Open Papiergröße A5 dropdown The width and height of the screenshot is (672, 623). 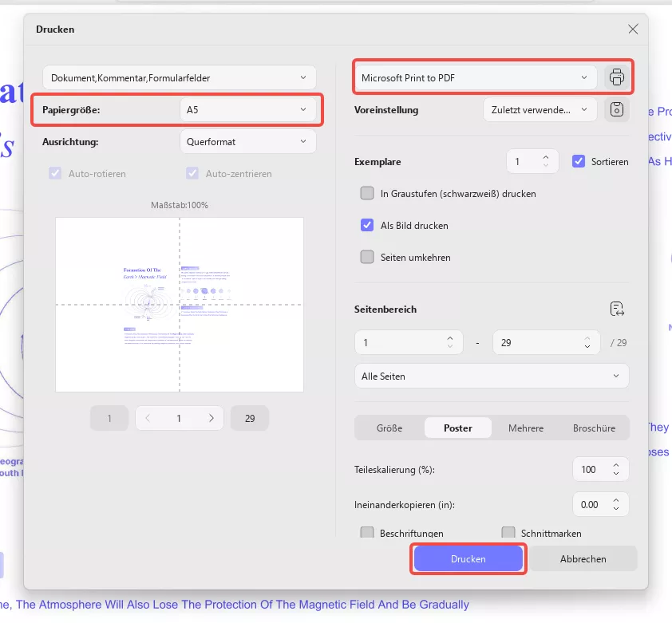[247, 110]
